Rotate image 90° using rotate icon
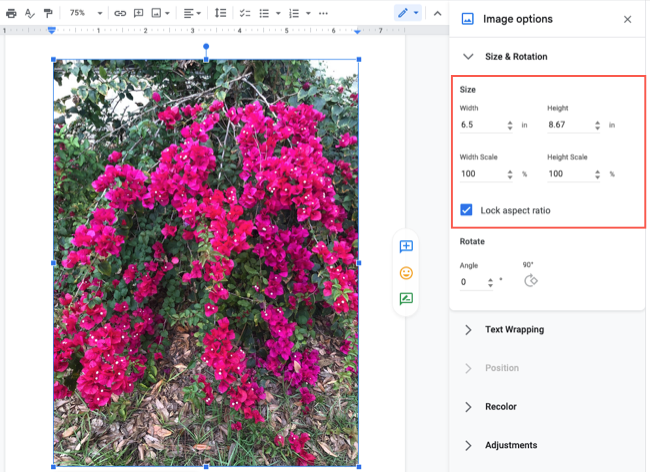This screenshot has width=650, height=472. pos(531,281)
